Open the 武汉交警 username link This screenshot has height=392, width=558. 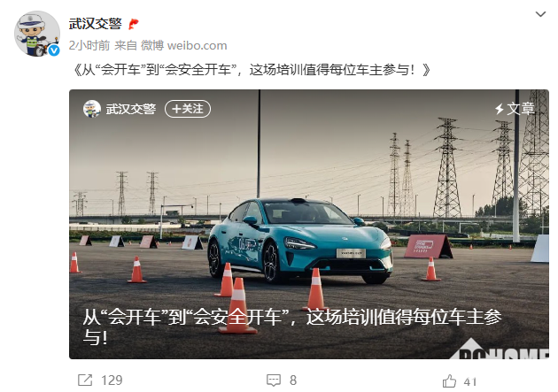point(95,24)
